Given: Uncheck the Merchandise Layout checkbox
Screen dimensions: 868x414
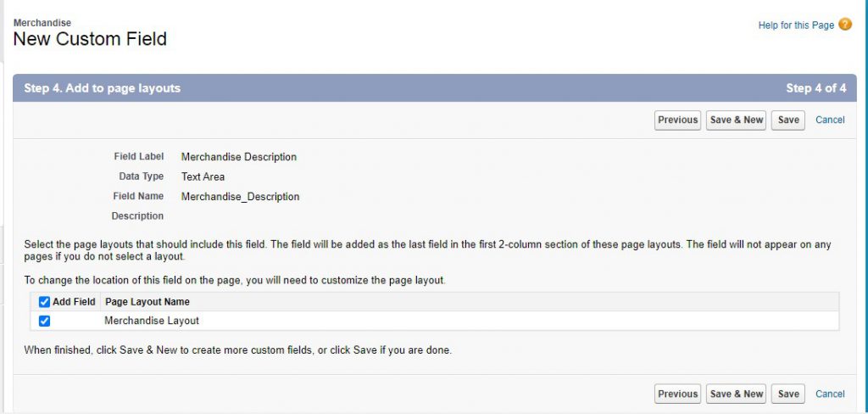Looking at the screenshot, I should point(45,321).
